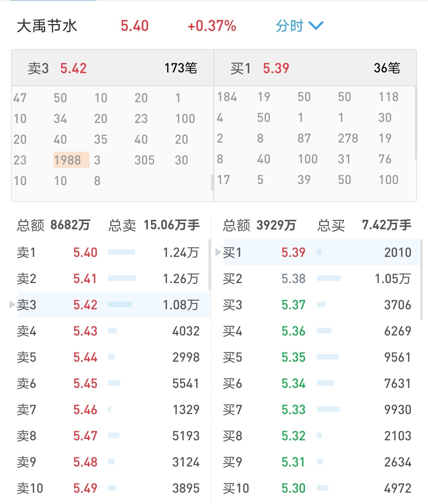Click the 305 order cell in sell queue
The height and width of the screenshot is (504, 428).
pos(144,160)
